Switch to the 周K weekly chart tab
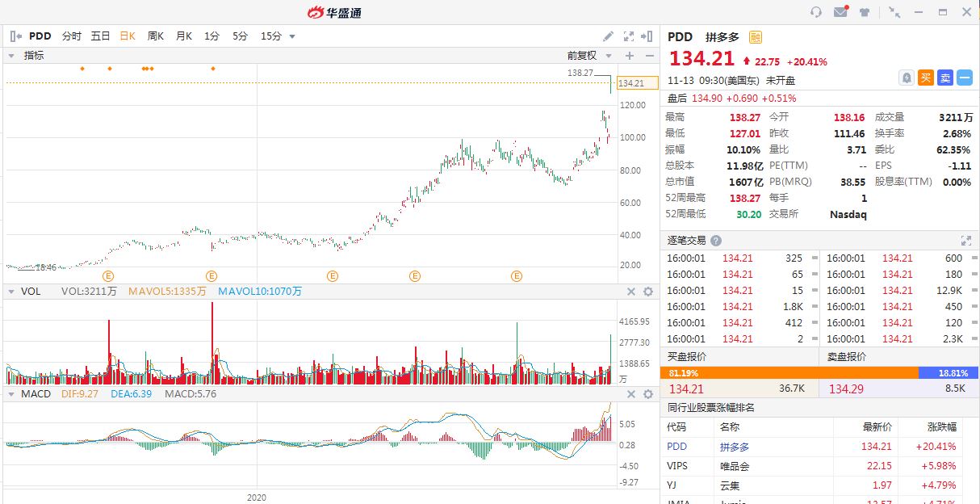Image resolution: width=980 pixels, height=504 pixels. 155,36
